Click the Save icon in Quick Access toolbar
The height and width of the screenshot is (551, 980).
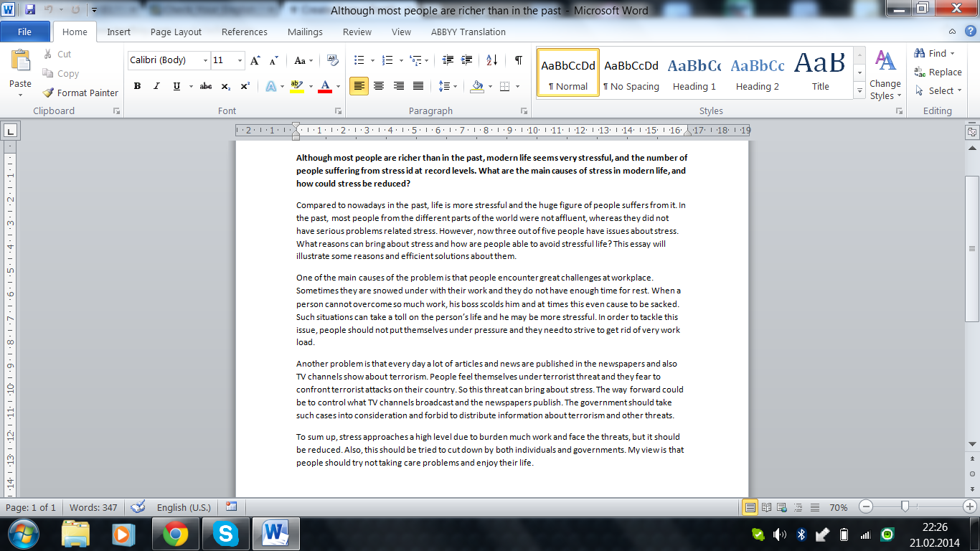(x=30, y=10)
